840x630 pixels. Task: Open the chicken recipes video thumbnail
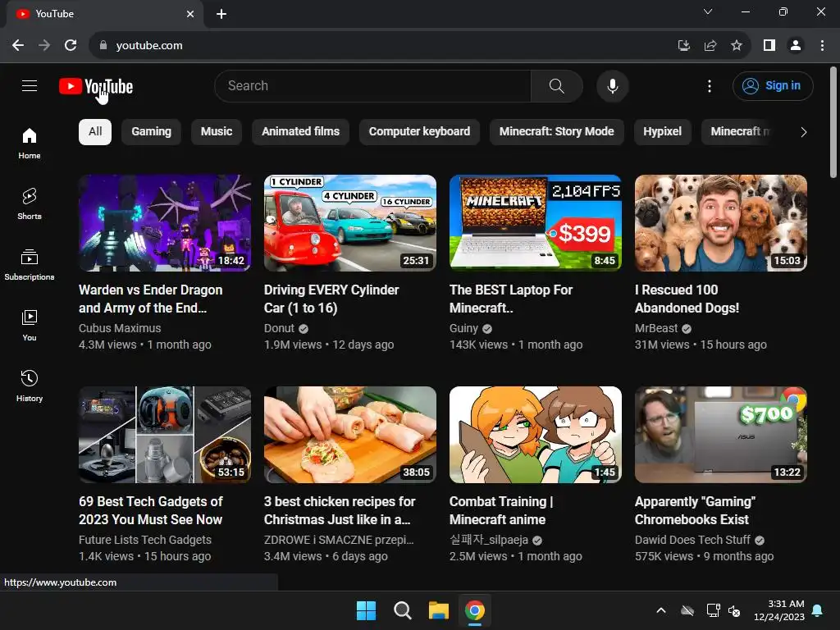350,435
